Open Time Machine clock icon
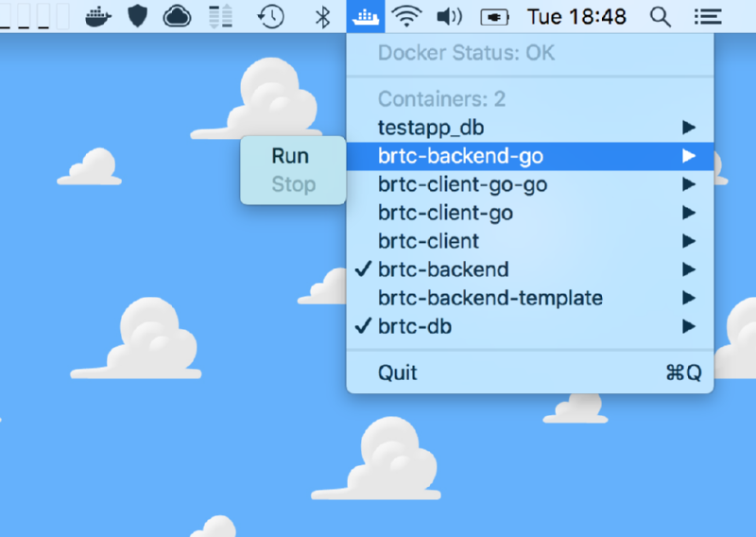This screenshot has width=756, height=537. click(x=270, y=17)
